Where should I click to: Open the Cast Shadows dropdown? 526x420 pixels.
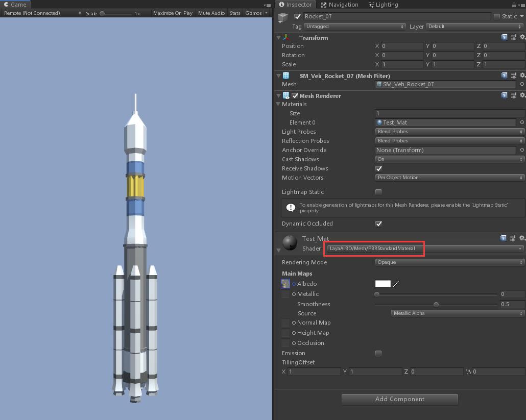point(448,159)
